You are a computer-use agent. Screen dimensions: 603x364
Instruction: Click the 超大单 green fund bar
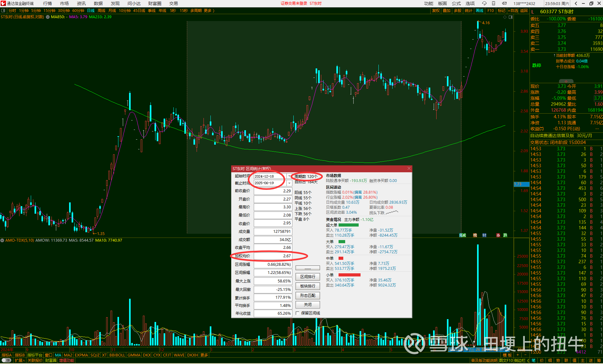coord(348,225)
